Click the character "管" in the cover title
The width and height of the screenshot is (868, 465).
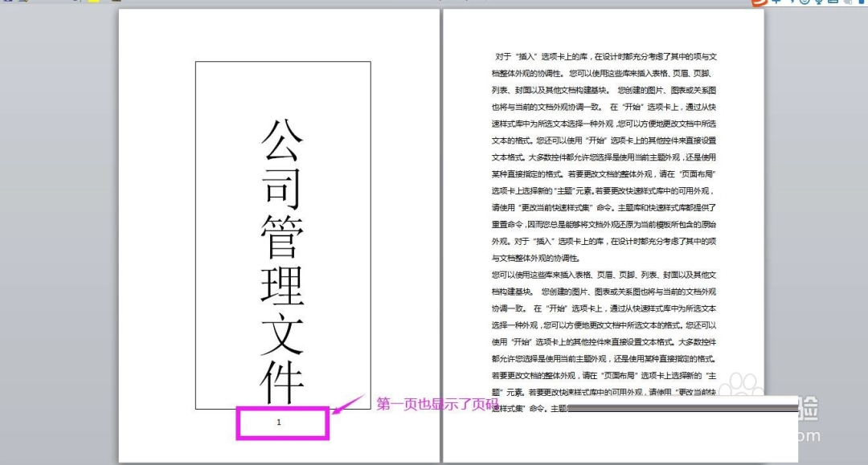pos(282,237)
